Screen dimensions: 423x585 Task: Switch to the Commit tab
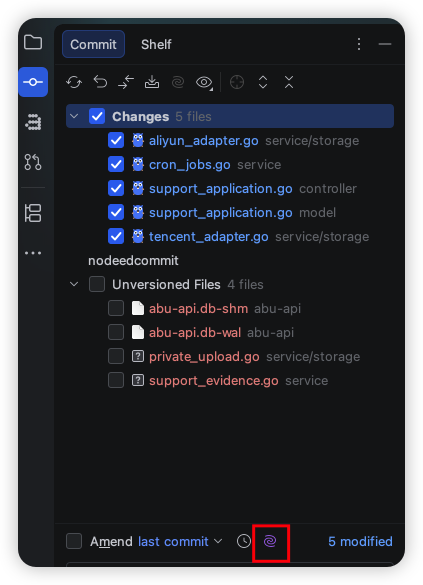click(x=93, y=44)
